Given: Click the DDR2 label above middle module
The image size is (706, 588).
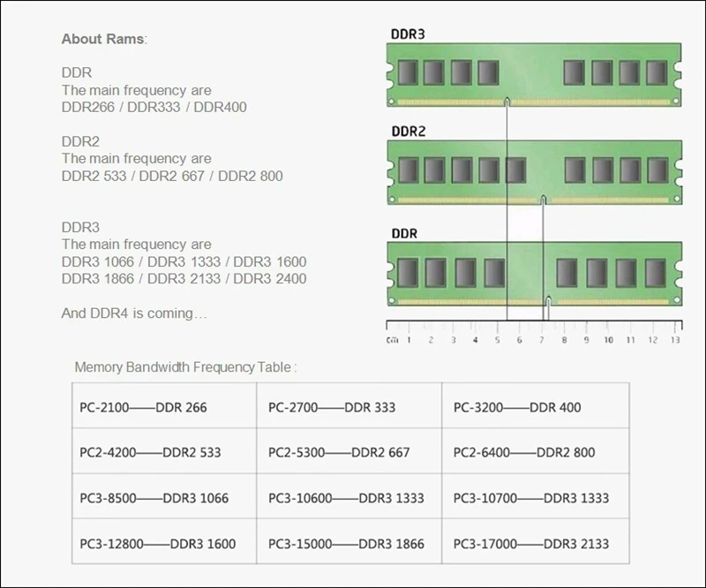Looking at the screenshot, I should point(408,132).
